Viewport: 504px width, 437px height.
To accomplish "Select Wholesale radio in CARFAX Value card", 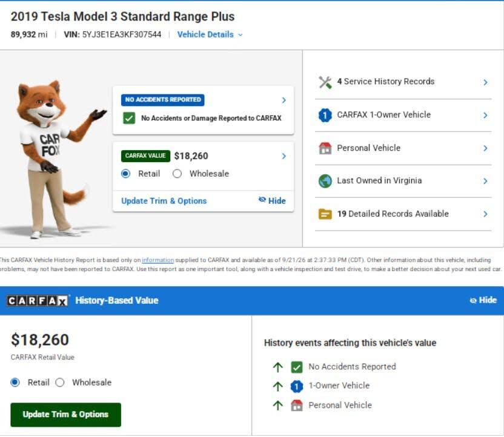I will [177, 174].
